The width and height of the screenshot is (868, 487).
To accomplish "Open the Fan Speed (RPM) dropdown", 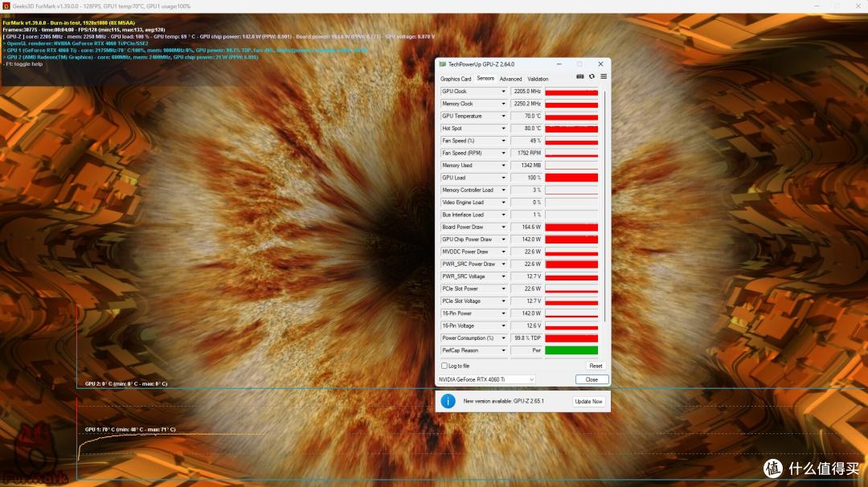I will click(x=503, y=153).
